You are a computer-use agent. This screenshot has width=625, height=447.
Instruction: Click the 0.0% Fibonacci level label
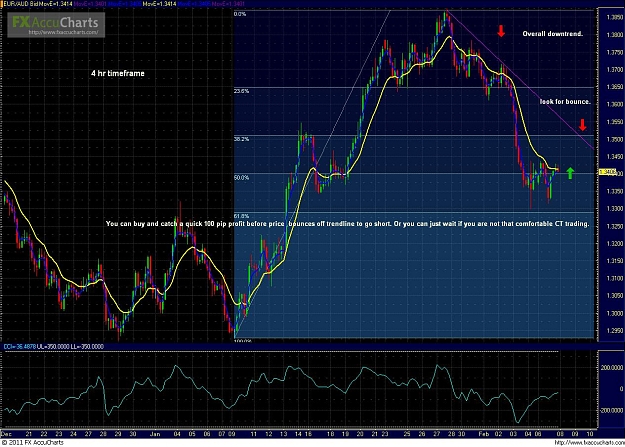click(240, 14)
